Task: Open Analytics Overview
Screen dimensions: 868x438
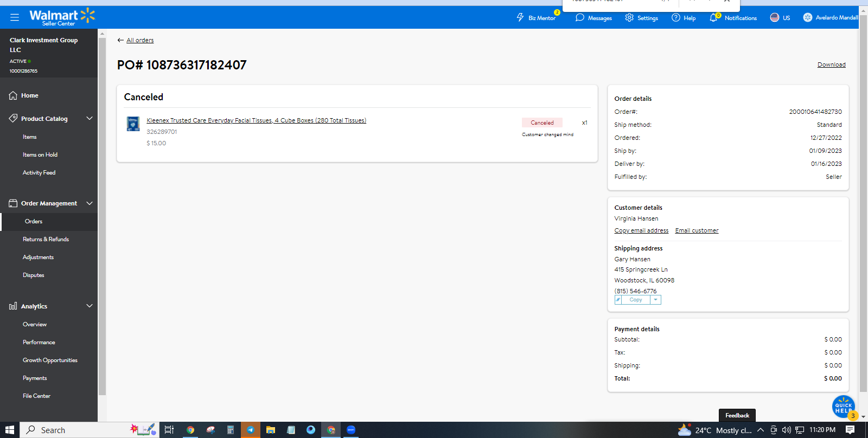Action: pyautogui.click(x=35, y=325)
